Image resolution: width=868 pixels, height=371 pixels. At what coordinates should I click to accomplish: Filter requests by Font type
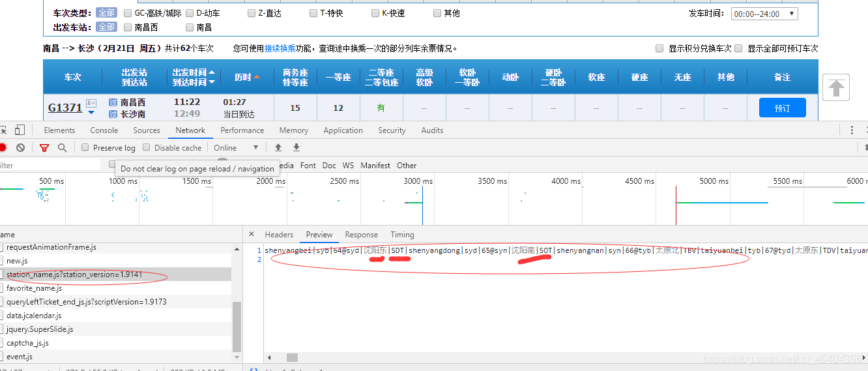tap(308, 166)
